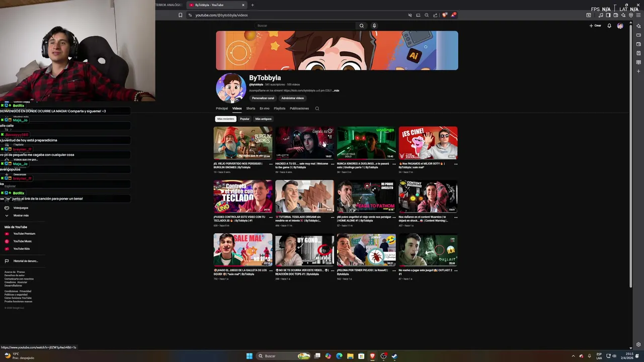Open the Brave Rewards triangle icon
Image resolution: width=644 pixels, height=362 pixels.
[453, 15]
